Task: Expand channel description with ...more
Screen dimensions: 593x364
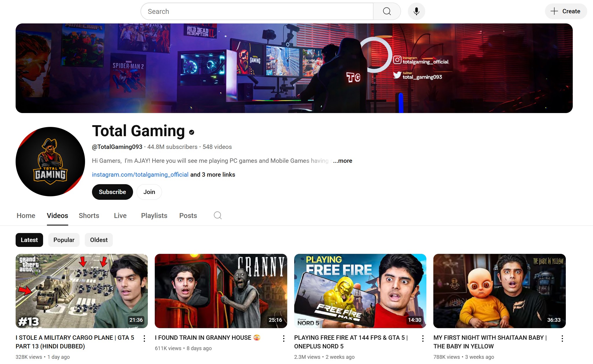Action: 343,161
